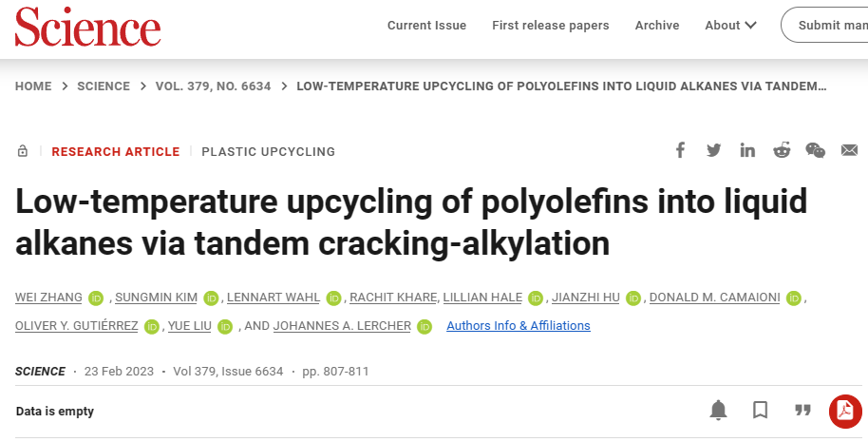Click the bell alert icon
This screenshot has height=442, width=868.
tap(719, 411)
